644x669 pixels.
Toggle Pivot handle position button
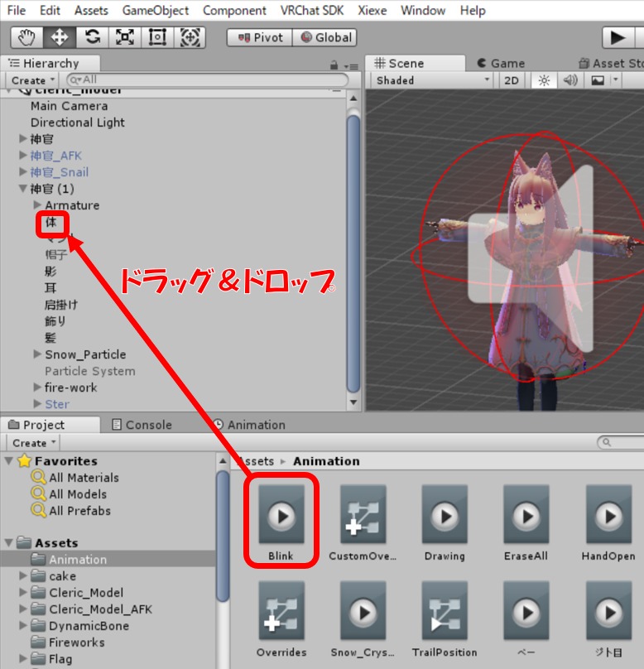pyautogui.click(x=257, y=37)
